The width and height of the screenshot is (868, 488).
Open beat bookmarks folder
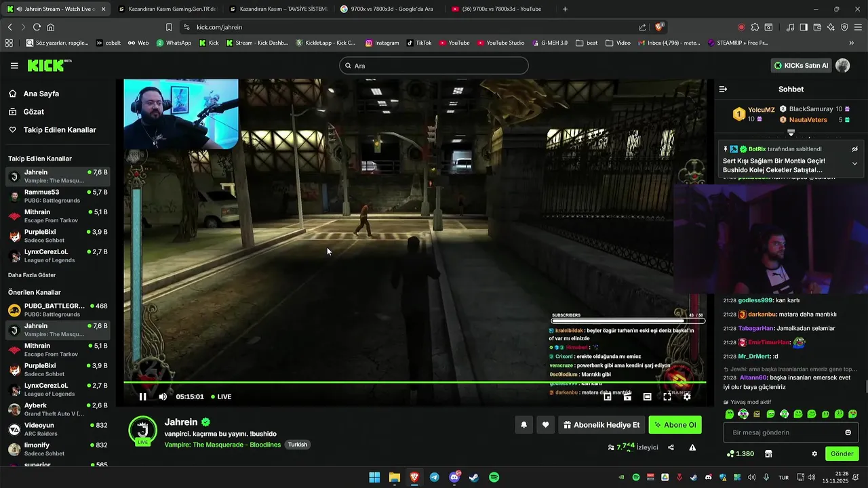(x=587, y=43)
